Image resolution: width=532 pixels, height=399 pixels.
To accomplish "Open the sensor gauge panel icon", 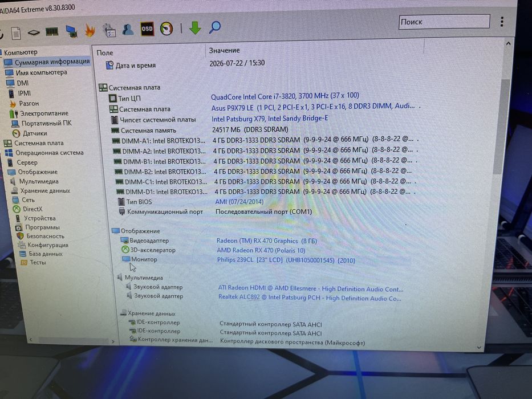I will point(166,28).
